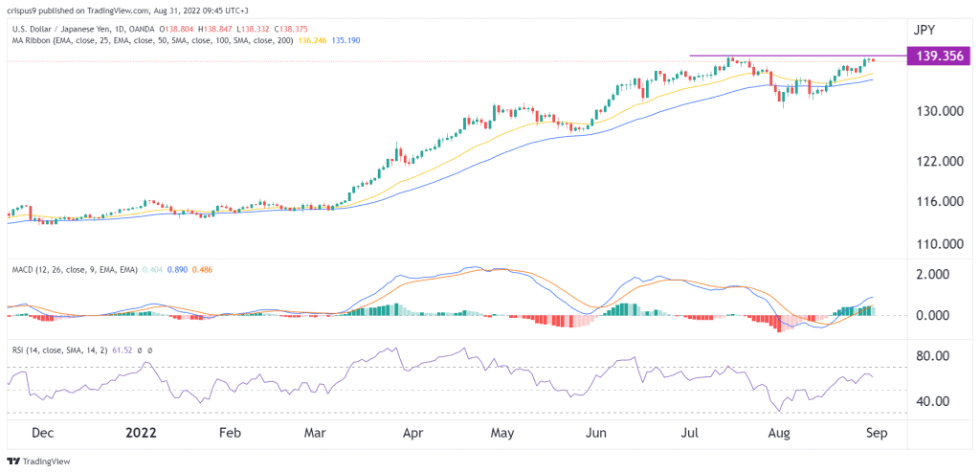Viewport: 980px width, 473px height.
Task: Click the 110.000 price axis label
Action: [941, 244]
